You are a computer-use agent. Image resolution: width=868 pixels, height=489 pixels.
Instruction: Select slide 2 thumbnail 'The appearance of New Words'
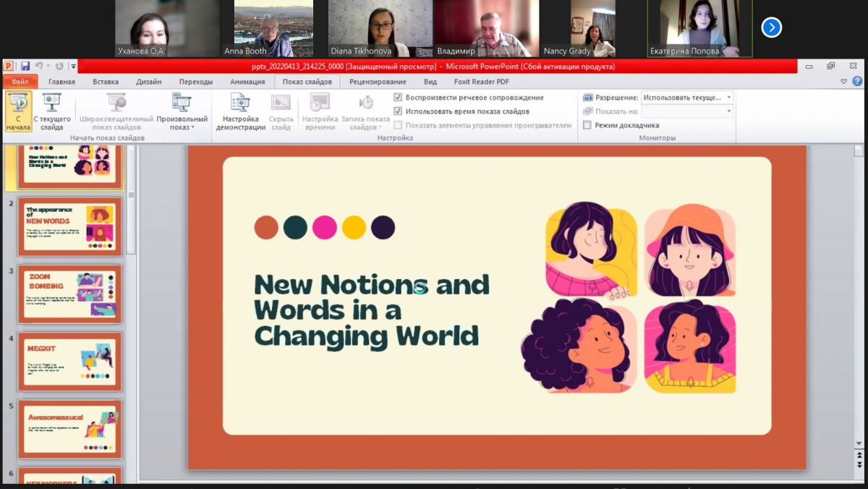(70, 227)
